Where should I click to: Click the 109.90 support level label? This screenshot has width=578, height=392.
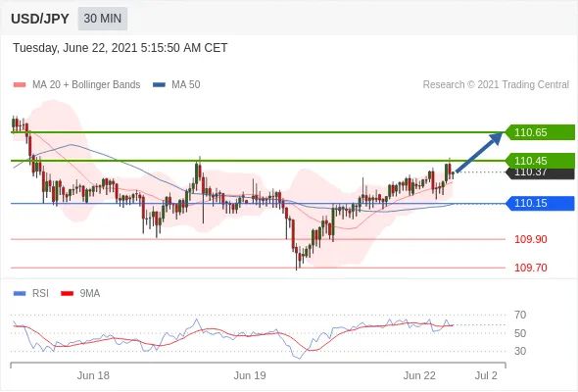pos(530,239)
